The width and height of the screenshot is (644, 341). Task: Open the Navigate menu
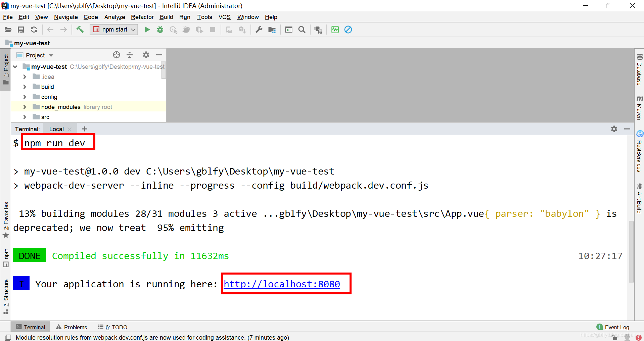coord(66,17)
